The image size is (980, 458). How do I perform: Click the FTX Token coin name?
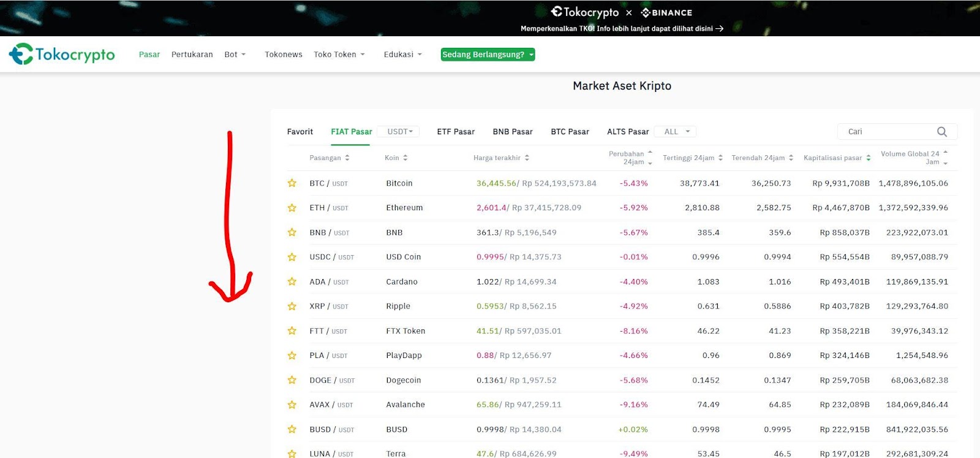pyautogui.click(x=405, y=331)
